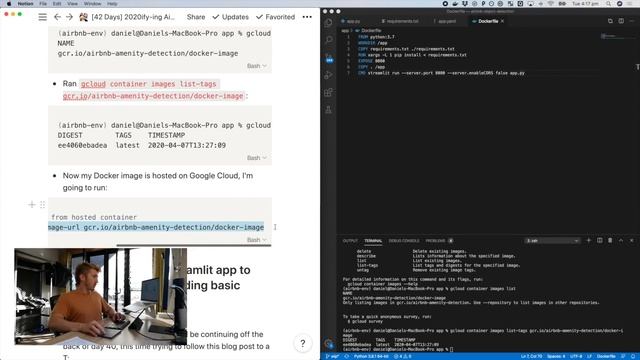Click the Share button in Notion
Viewport: 640px width, 360px height.
tap(196, 17)
